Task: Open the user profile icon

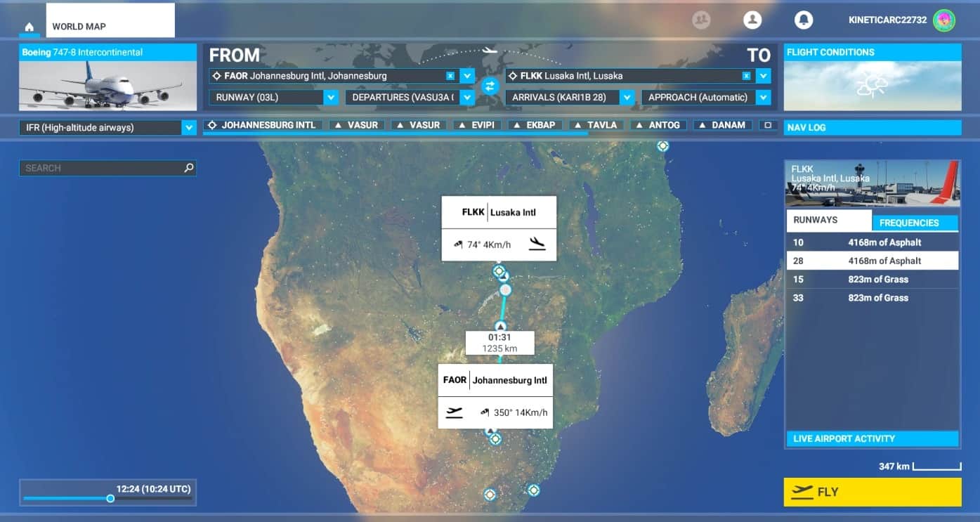Action: pyautogui.click(x=752, y=20)
